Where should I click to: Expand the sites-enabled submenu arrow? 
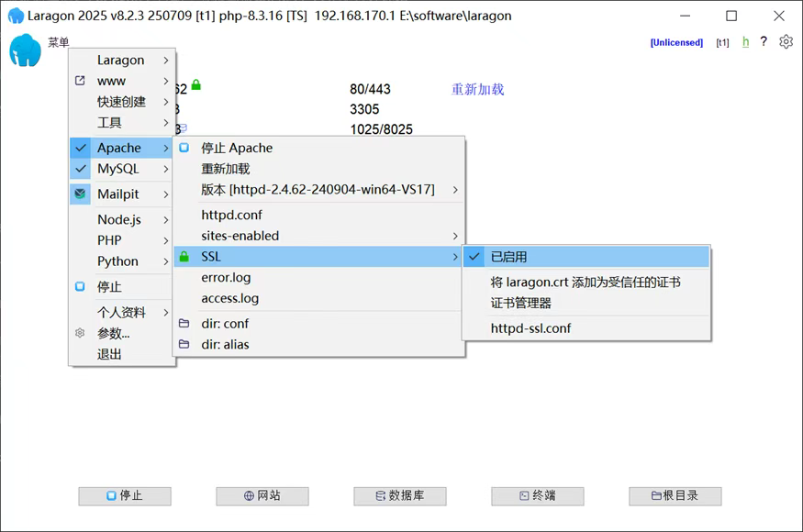455,236
